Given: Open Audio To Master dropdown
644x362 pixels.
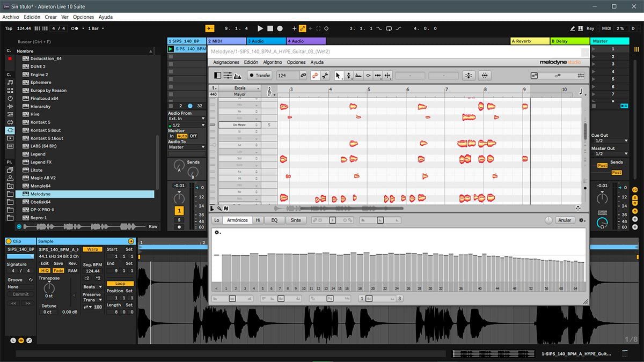Looking at the screenshot, I should 187,147.
